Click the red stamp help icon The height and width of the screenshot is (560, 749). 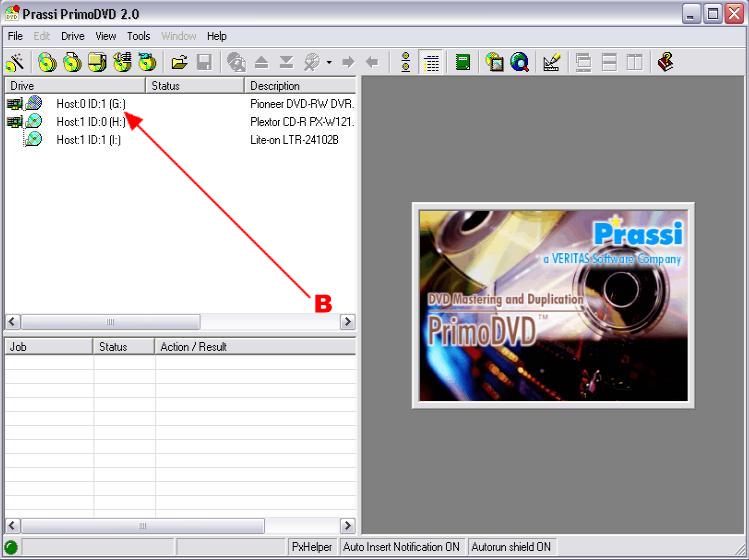tap(665, 62)
